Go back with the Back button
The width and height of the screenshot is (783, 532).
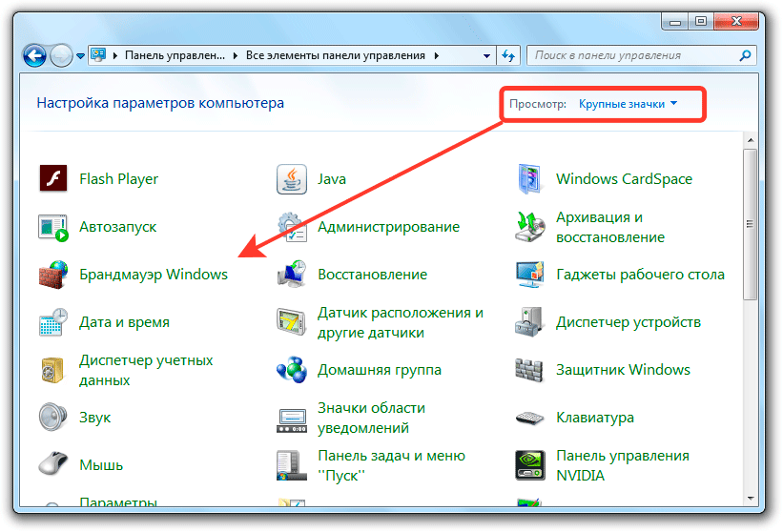click(x=35, y=56)
